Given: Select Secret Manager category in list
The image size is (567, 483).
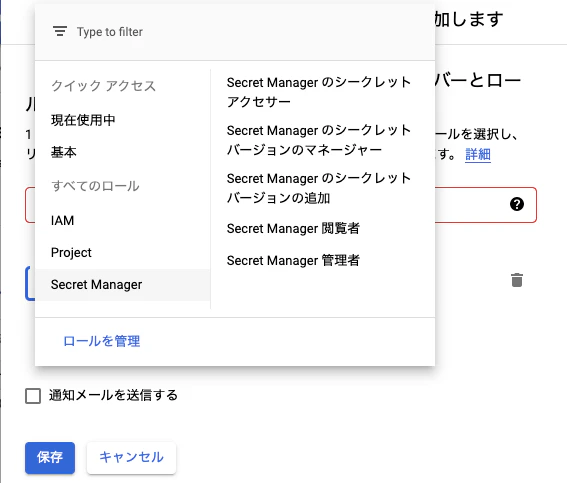Looking at the screenshot, I should pyautogui.click(x=123, y=285).
